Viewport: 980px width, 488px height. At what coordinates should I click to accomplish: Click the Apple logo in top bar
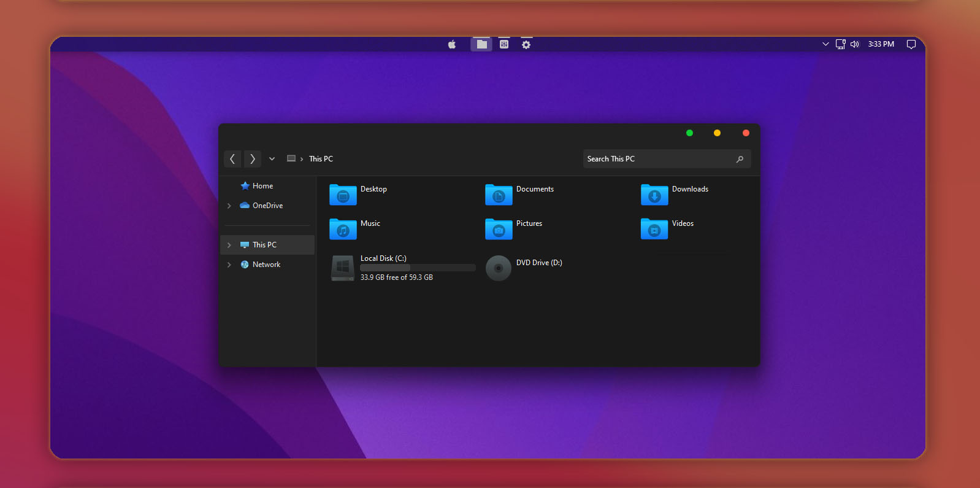pos(452,44)
